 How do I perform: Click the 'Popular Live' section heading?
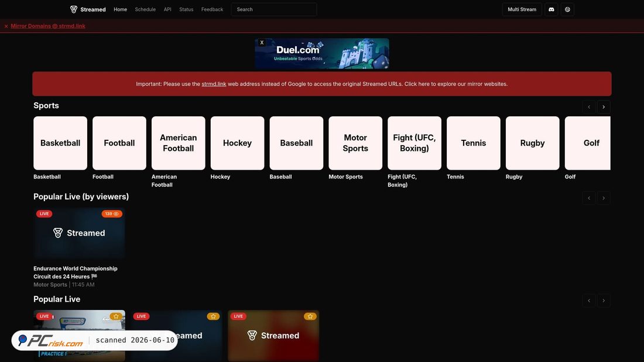click(57, 299)
